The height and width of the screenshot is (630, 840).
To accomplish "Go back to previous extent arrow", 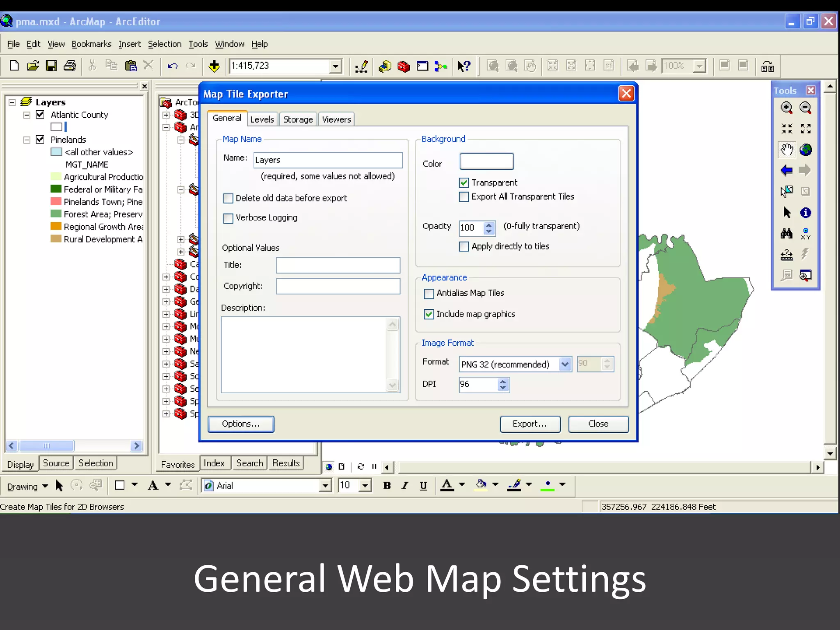I will [x=786, y=170].
